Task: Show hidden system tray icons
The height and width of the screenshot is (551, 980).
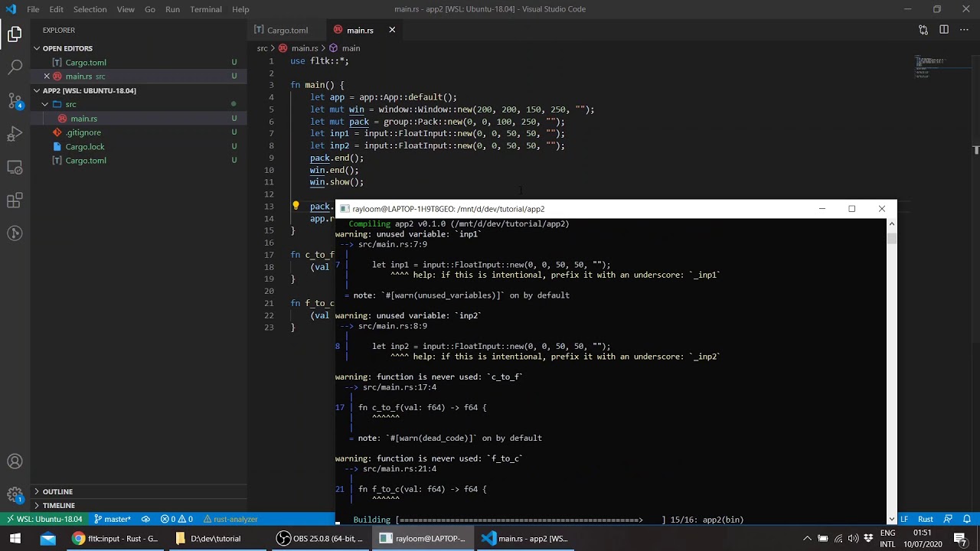Action: [807, 538]
